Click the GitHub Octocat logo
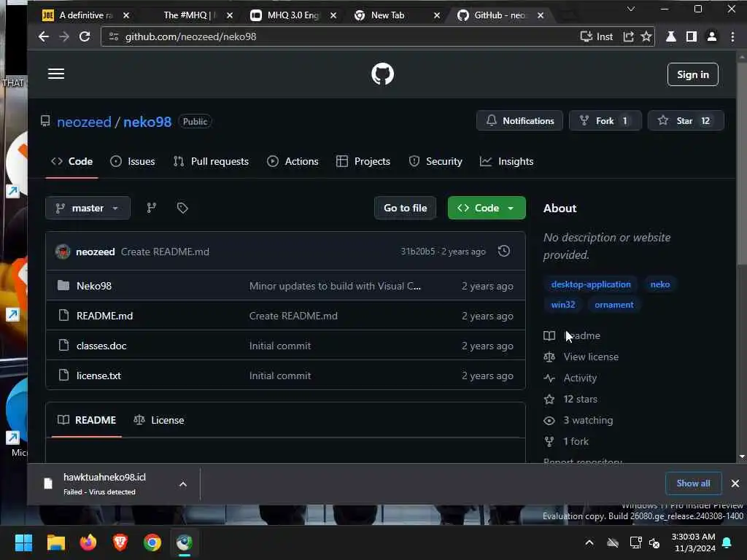Image resolution: width=747 pixels, height=560 pixels. (382, 74)
